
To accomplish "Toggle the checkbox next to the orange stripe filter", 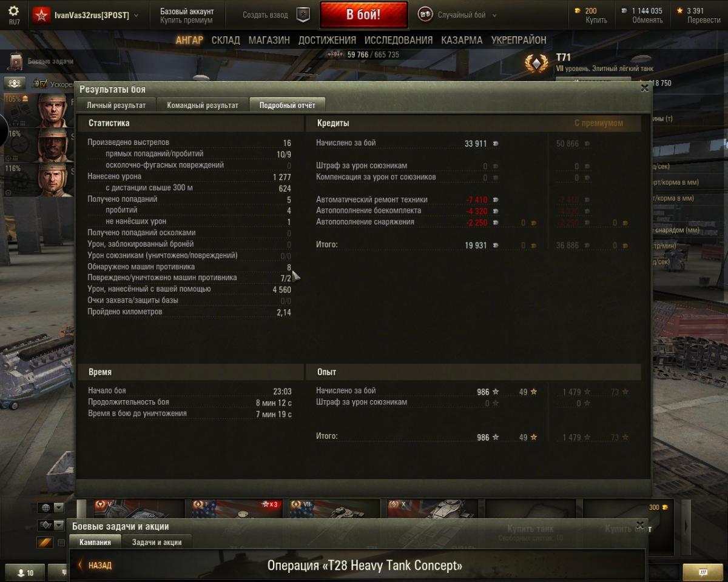I will 61,543.
